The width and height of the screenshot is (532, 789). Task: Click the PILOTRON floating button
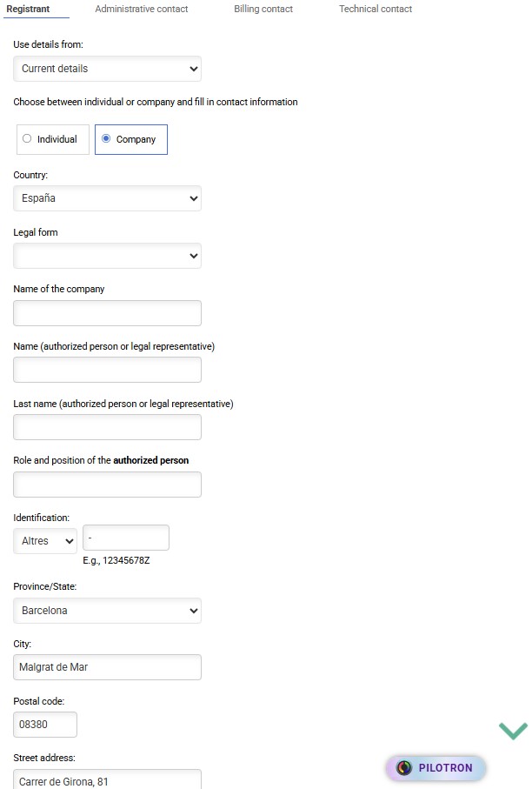click(436, 768)
